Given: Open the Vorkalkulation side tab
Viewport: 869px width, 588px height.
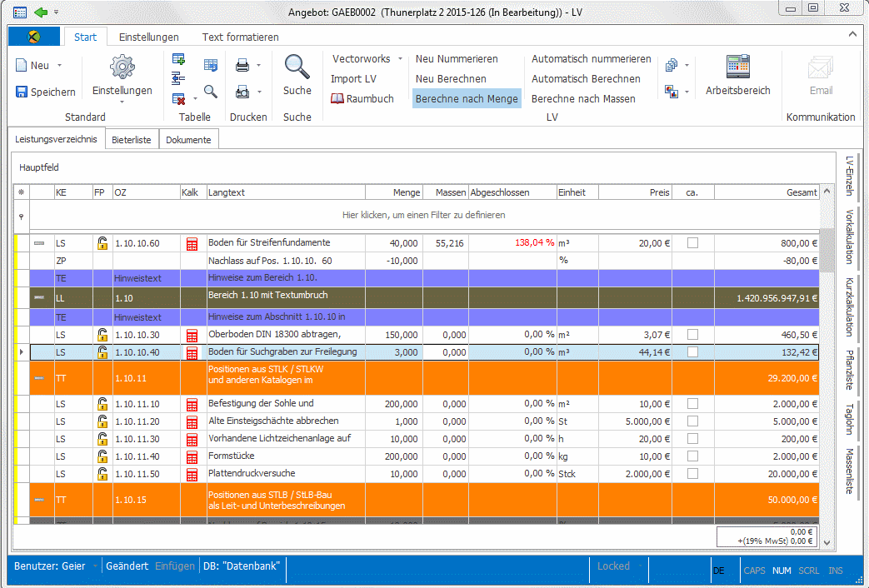Looking at the screenshot, I should [x=849, y=237].
